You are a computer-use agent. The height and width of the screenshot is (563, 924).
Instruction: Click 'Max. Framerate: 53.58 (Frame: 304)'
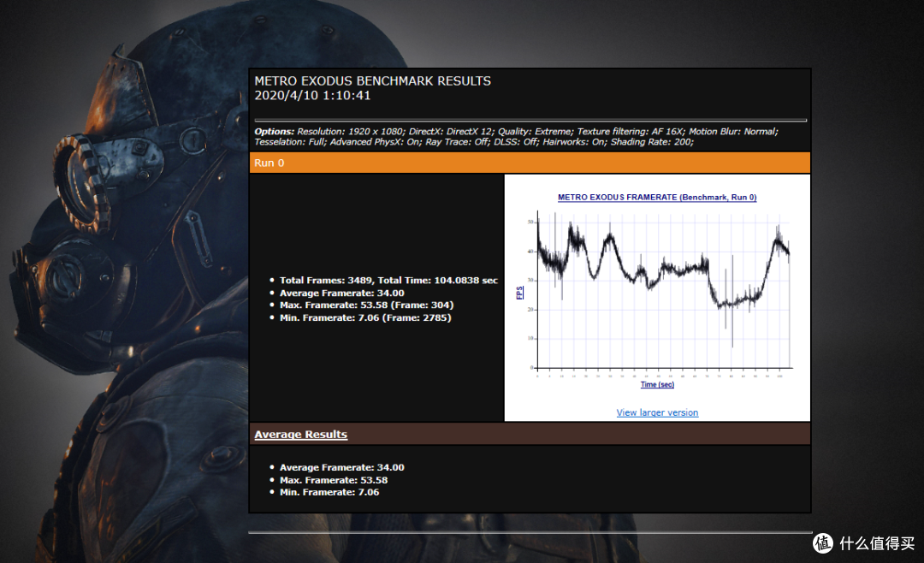[366, 305]
